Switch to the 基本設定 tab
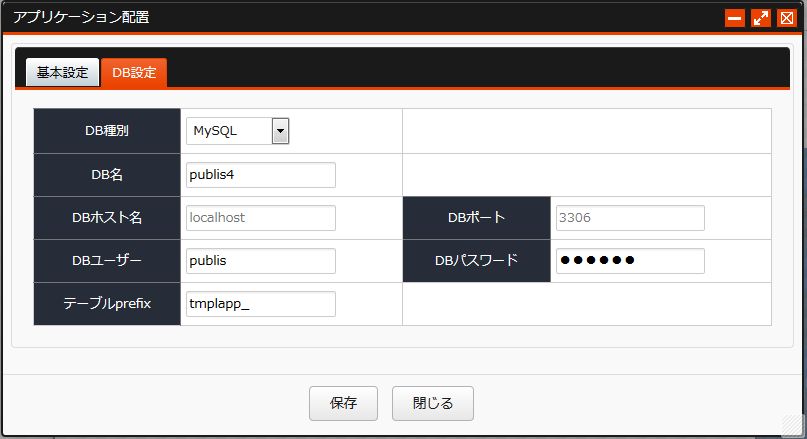 pyautogui.click(x=62, y=73)
